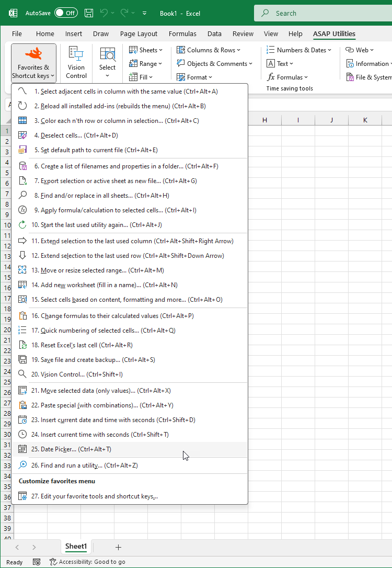Expand the Columns & Rows dropdown

(x=209, y=50)
